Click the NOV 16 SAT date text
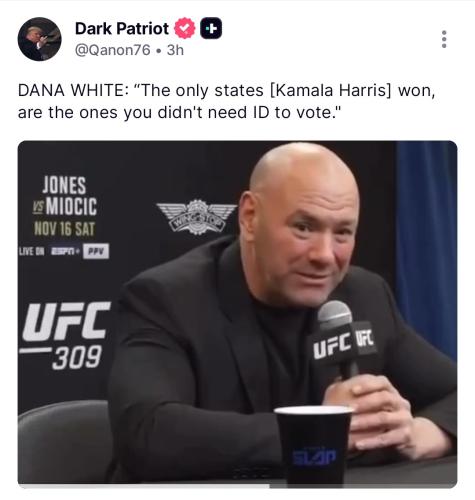 pos(65,229)
